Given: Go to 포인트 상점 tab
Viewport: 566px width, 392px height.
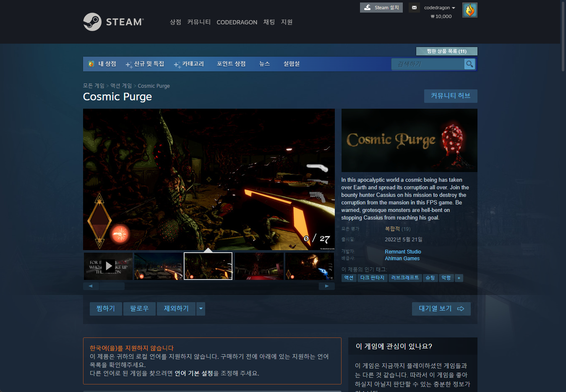Looking at the screenshot, I should pos(231,64).
